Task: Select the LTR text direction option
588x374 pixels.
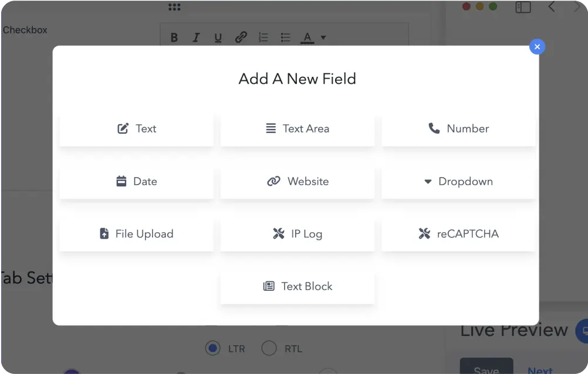Action: (x=212, y=348)
